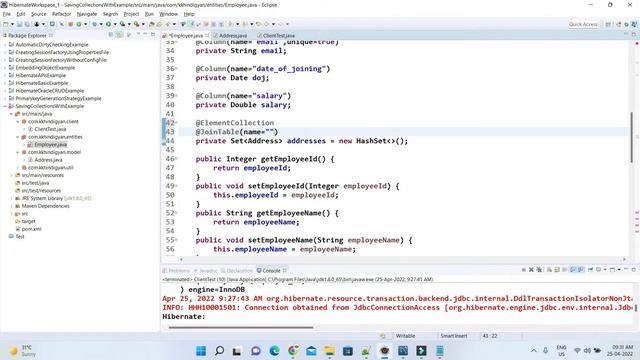
Task: Click the Terminate square in the Console toolbar
Action: (524, 270)
